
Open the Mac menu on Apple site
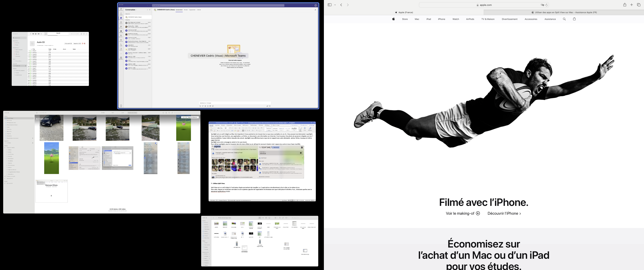point(417,19)
